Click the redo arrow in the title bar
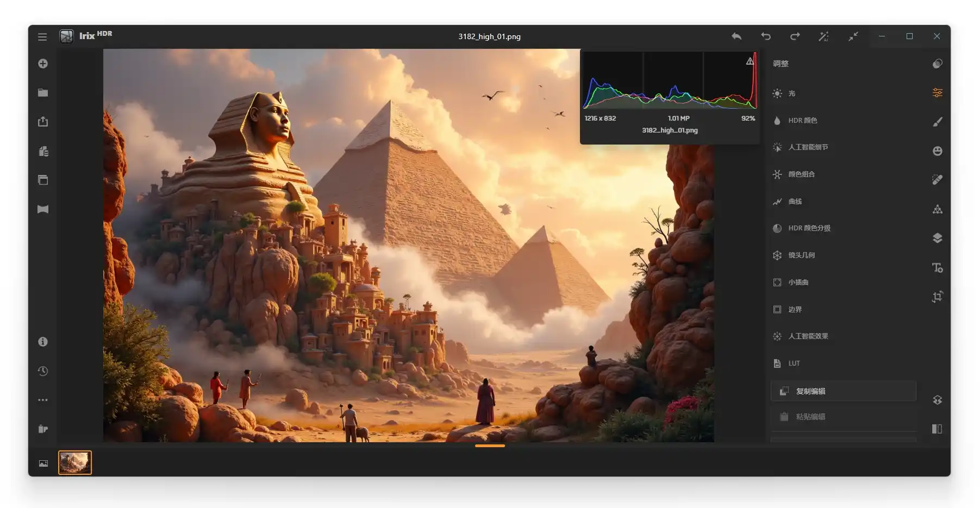Image resolution: width=980 pixels, height=508 pixels. (x=795, y=36)
